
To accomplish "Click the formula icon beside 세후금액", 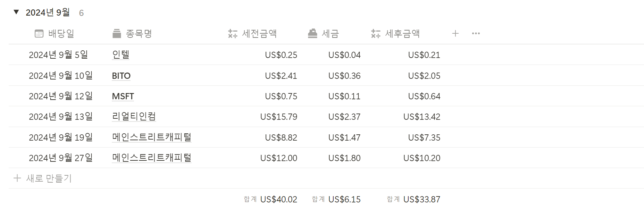I will coord(376,34).
